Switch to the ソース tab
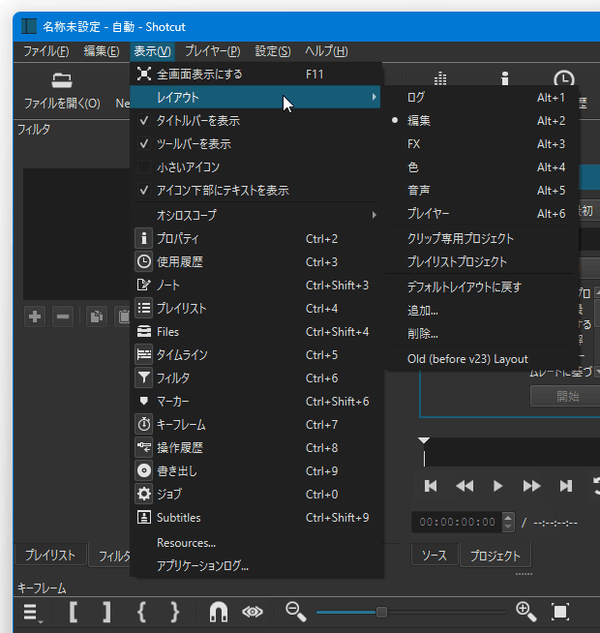 (x=434, y=555)
